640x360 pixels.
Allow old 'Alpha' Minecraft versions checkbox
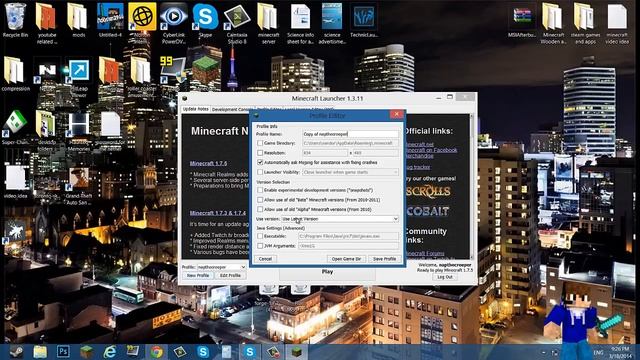(260, 209)
